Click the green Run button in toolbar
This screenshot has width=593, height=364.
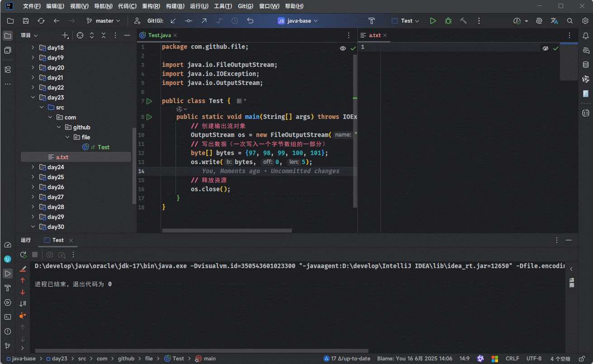433,21
